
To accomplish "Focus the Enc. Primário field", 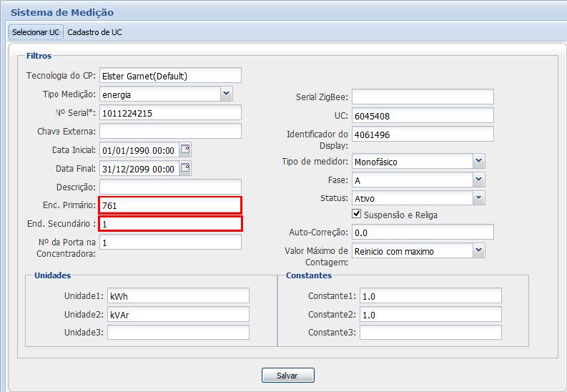I will (x=170, y=205).
